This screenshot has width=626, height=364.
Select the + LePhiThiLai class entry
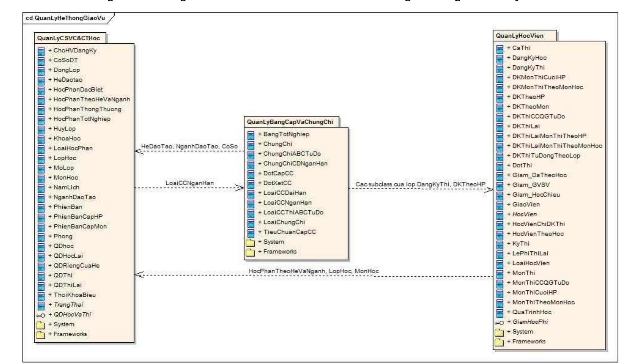[x=528, y=253]
